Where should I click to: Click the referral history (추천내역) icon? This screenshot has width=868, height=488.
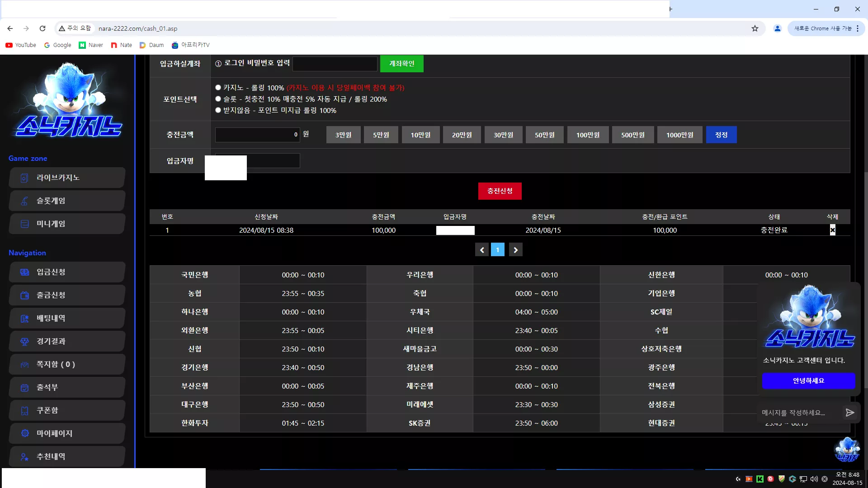click(x=24, y=457)
